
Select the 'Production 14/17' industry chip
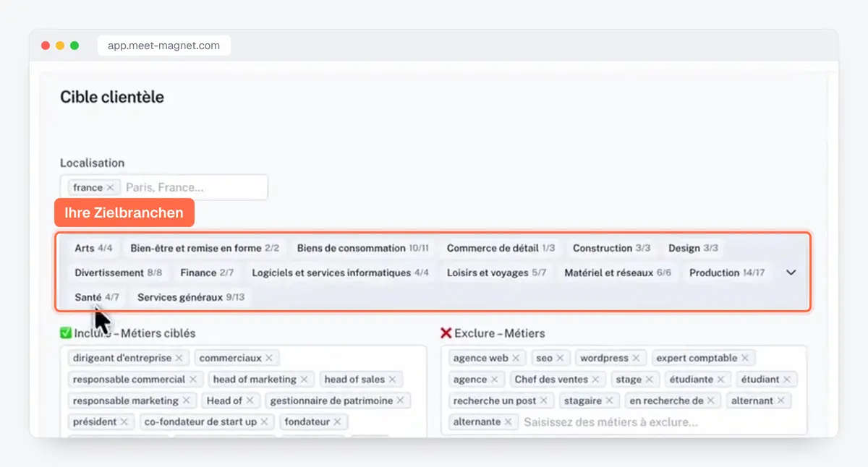(x=727, y=273)
